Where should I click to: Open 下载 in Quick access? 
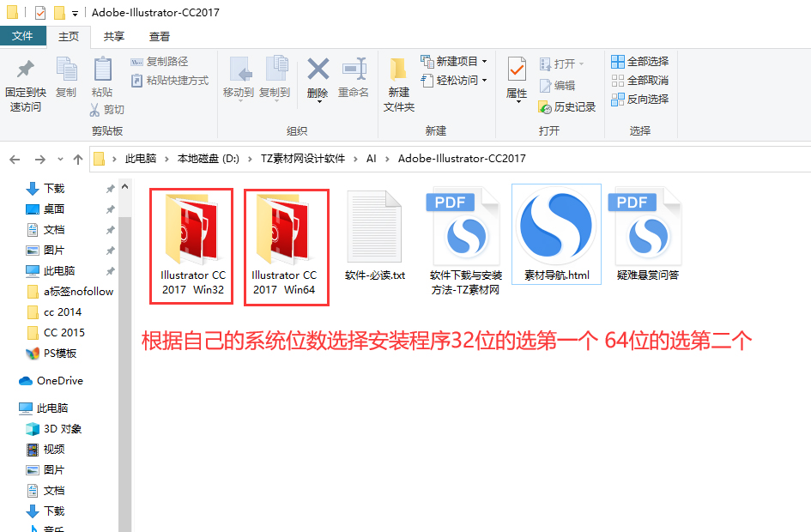click(45, 189)
